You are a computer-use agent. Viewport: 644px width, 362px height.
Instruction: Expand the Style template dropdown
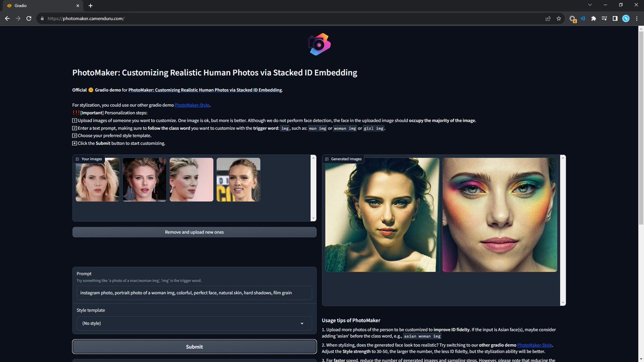(x=194, y=323)
